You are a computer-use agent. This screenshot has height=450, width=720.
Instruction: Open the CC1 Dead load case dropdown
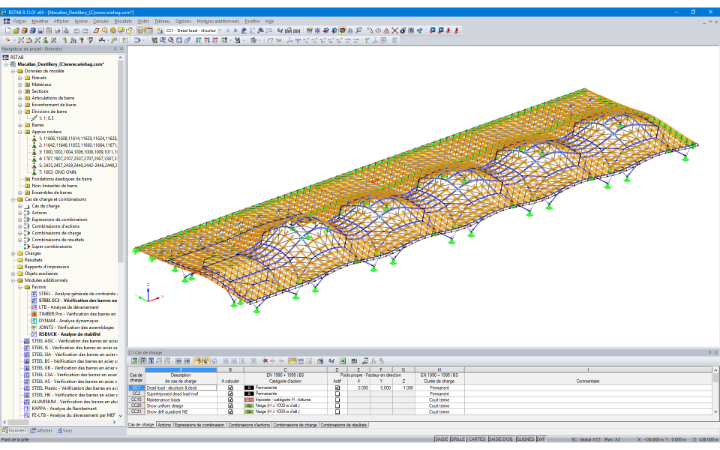[219, 31]
